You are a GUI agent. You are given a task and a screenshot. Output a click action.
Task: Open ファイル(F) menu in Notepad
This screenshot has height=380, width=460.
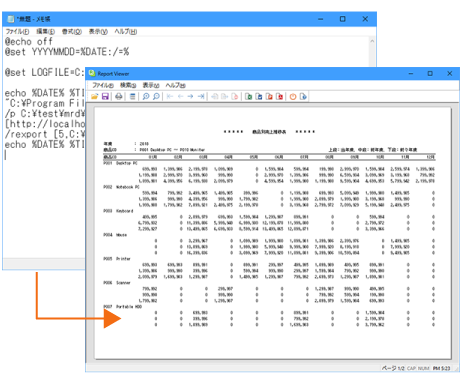pyautogui.click(x=17, y=31)
